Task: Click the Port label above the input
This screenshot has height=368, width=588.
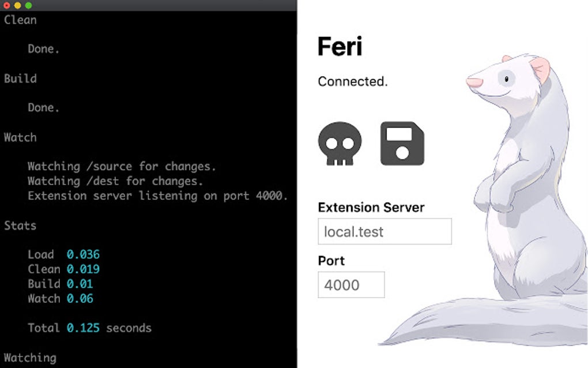Action: [x=331, y=261]
